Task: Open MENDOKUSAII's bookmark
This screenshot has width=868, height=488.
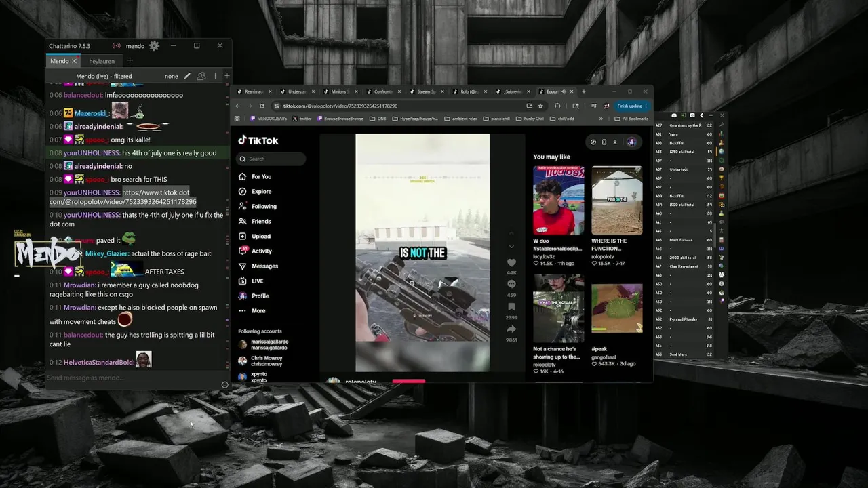Action: click(x=269, y=119)
